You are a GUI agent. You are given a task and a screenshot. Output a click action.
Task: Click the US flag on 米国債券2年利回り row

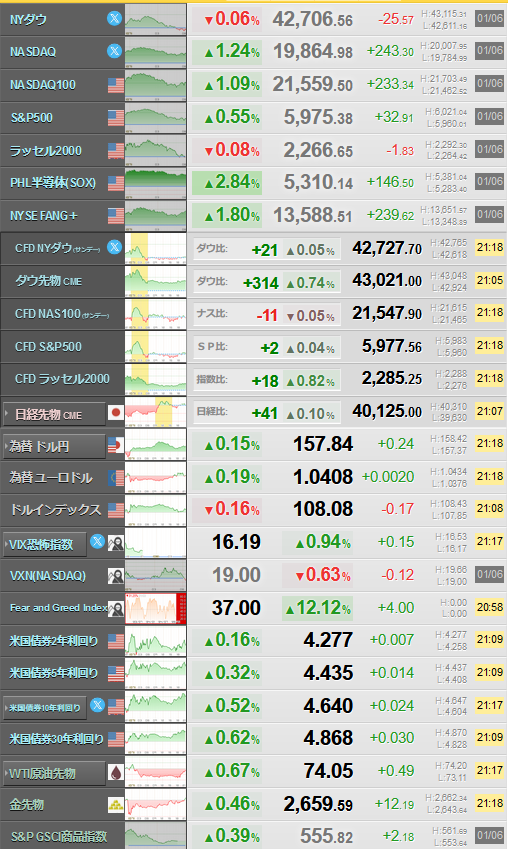(x=115, y=641)
